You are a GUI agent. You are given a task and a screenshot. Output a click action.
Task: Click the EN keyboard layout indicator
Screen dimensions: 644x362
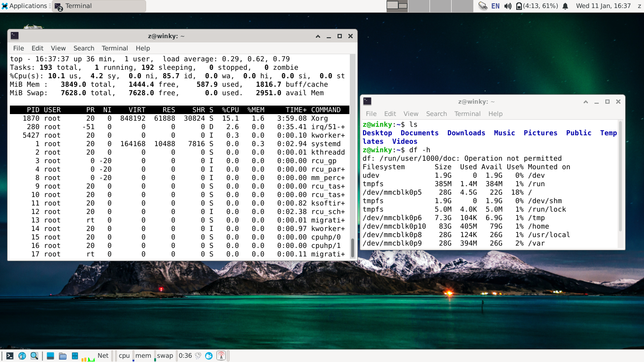pos(495,6)
